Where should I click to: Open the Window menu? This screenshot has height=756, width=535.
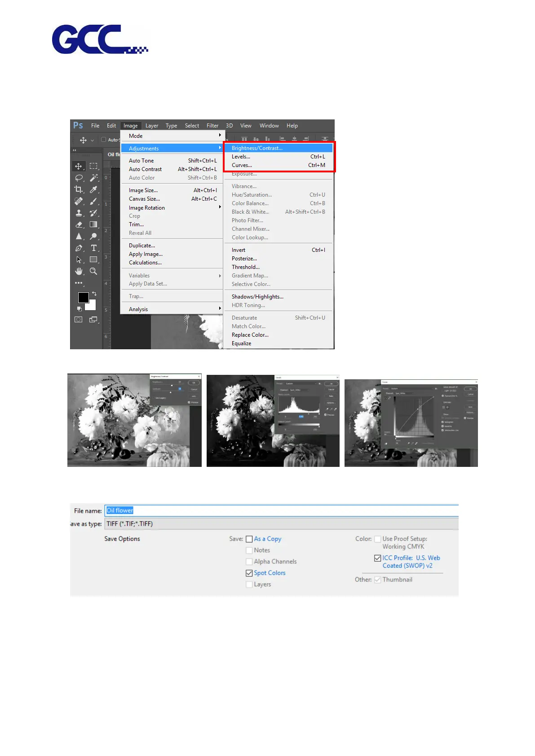tap(269, 126)
